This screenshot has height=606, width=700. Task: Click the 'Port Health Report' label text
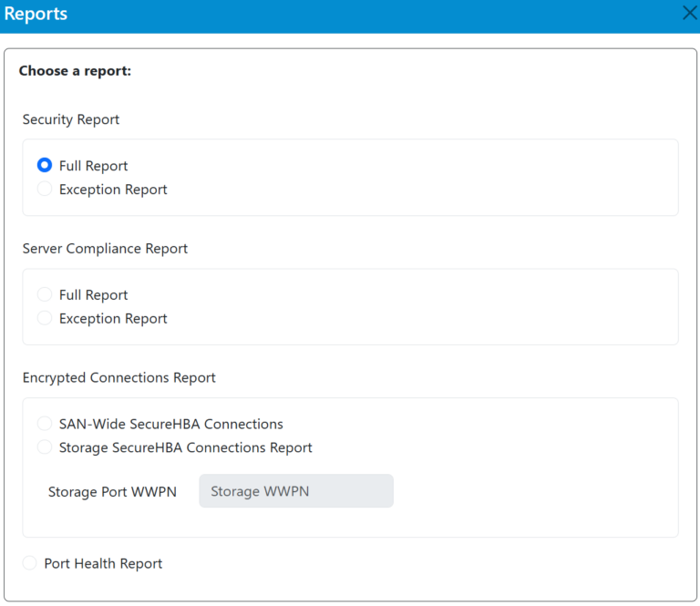103,563
